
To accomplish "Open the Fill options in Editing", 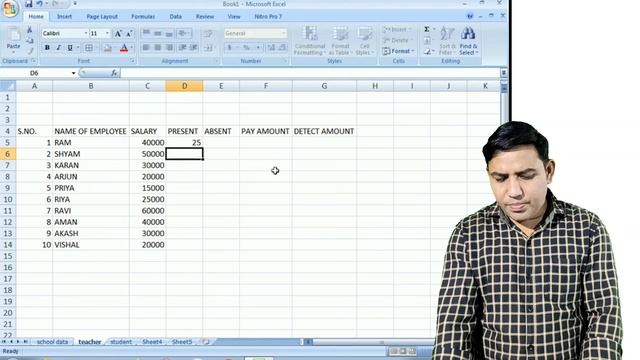I will (427, 40).
